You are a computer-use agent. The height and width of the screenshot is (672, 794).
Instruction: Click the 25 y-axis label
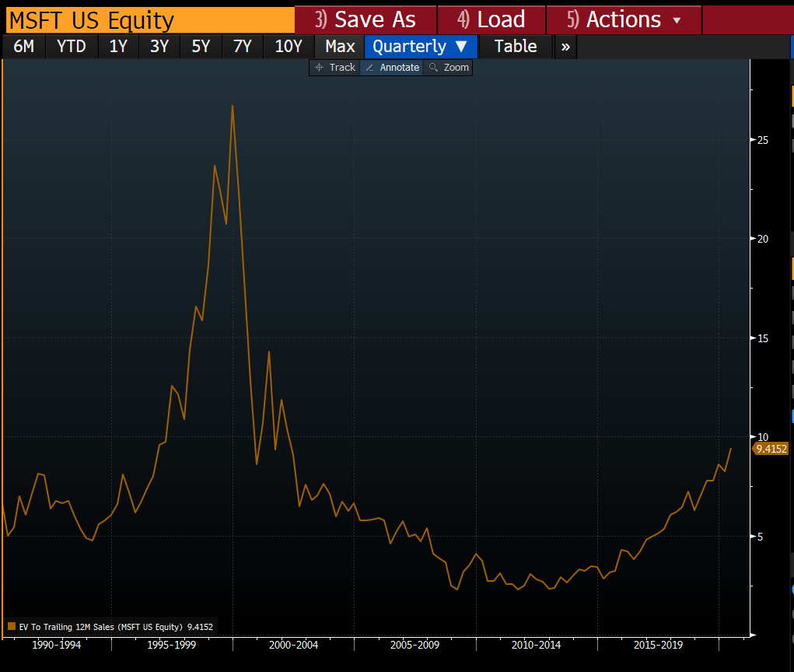[763, 140]
